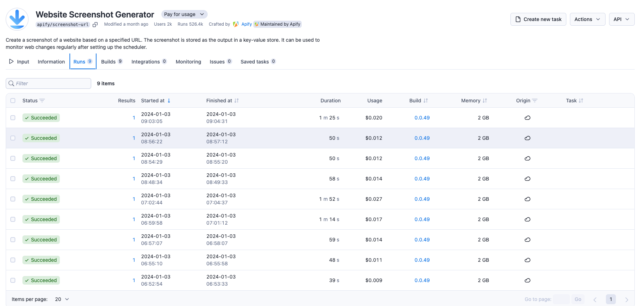Open results link for the 07:02:44 run
Viewport: 644px width, 306px height.
click(134, 199)
